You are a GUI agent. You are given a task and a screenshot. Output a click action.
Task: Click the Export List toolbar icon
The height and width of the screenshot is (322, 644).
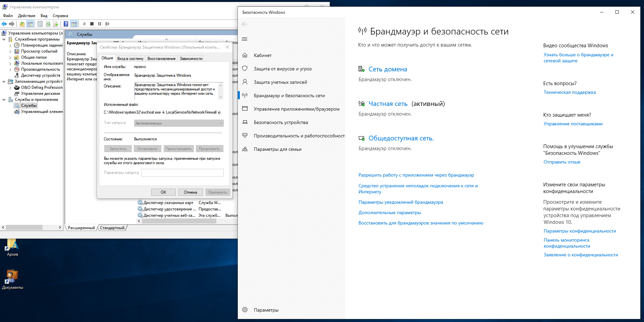(x=56, y=24)
